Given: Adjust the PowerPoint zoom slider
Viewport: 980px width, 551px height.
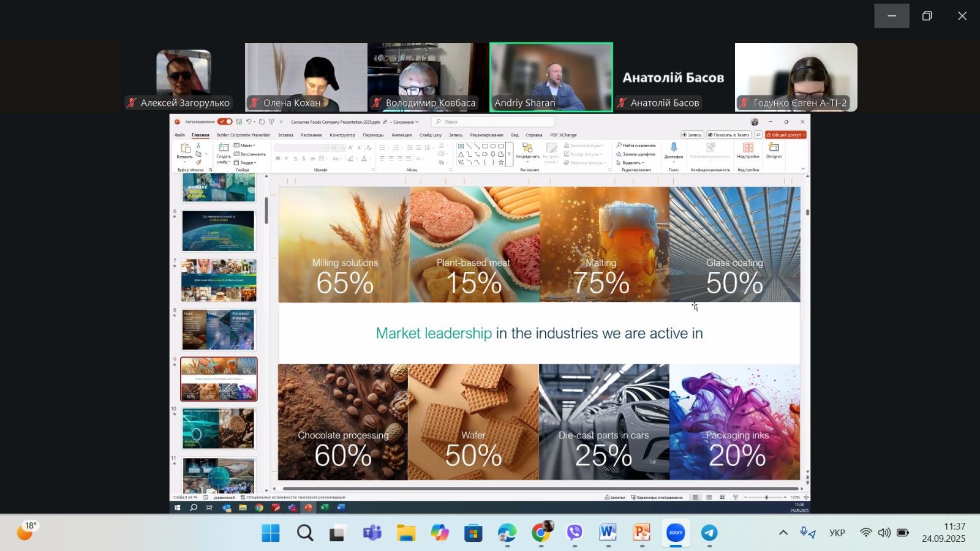Looking at the screenshot, I should tap(766, 497).
